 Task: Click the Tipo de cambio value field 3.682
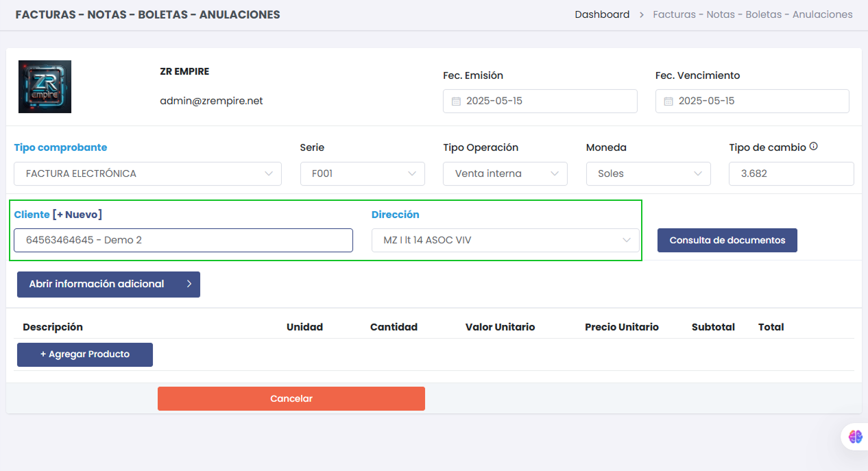[x=791, y=173]
